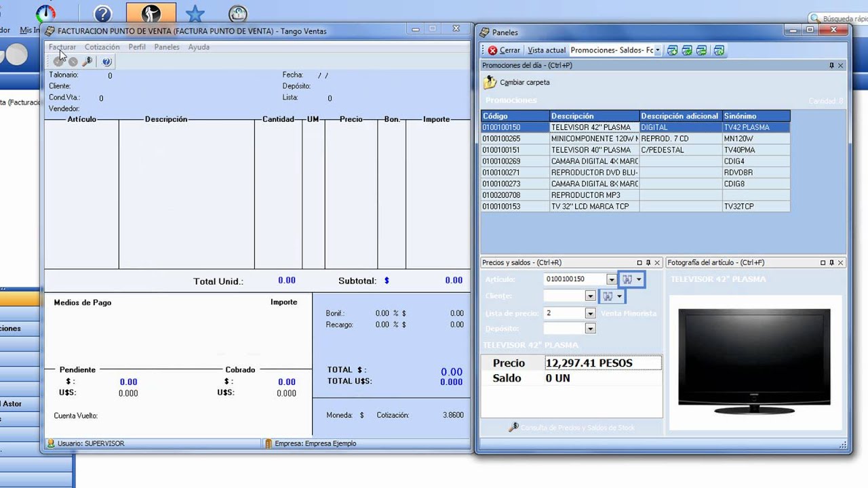Image resolution: width=868 pixels, height=488 pixels.
Task: Open the Cliente dropdown arrow
Action: pos(590,296)
